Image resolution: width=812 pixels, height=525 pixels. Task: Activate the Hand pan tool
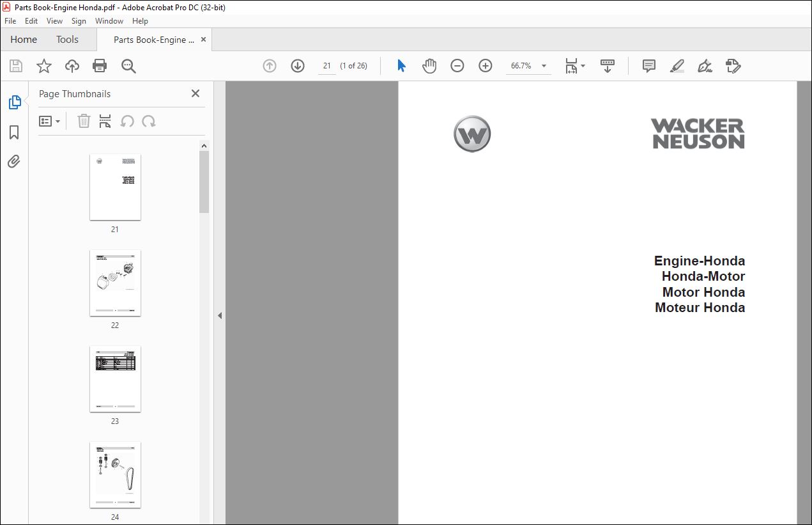[x=429, y=66]
